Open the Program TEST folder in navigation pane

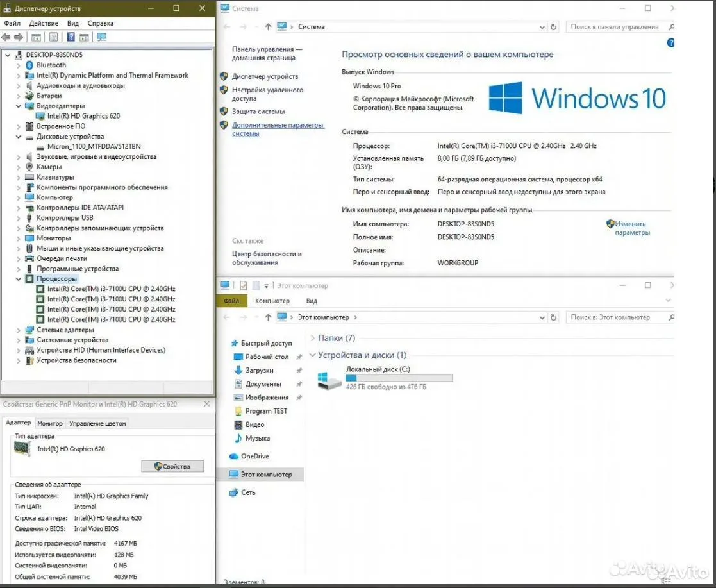pos(266,411)
